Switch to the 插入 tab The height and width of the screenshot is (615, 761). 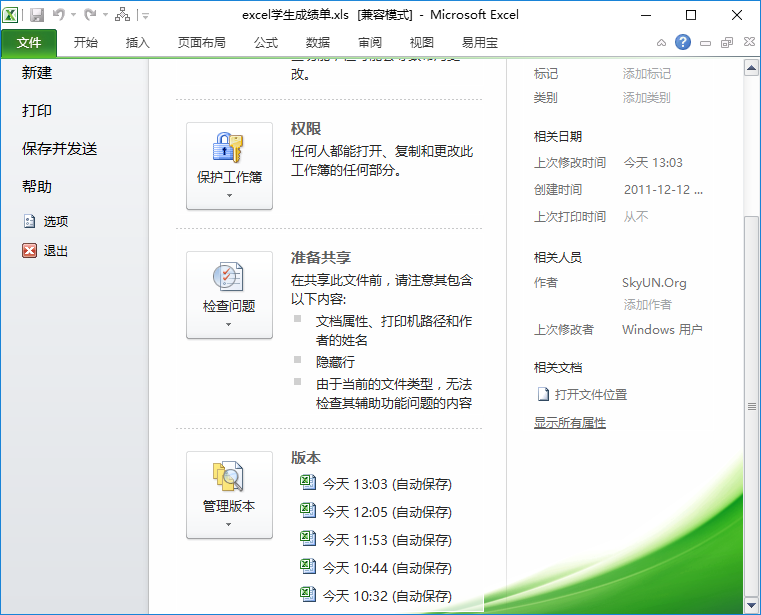(138, 43)
